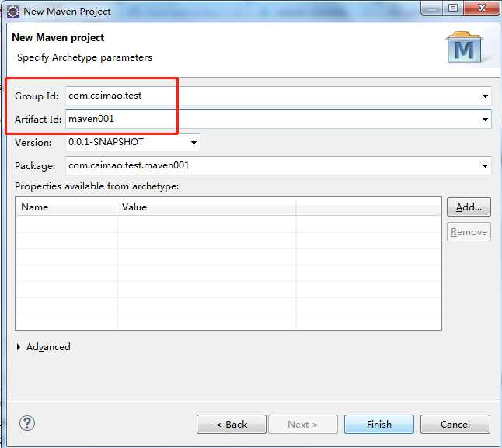Click the Value column header
The image size is (502, 448).
[x=207, y=207]
